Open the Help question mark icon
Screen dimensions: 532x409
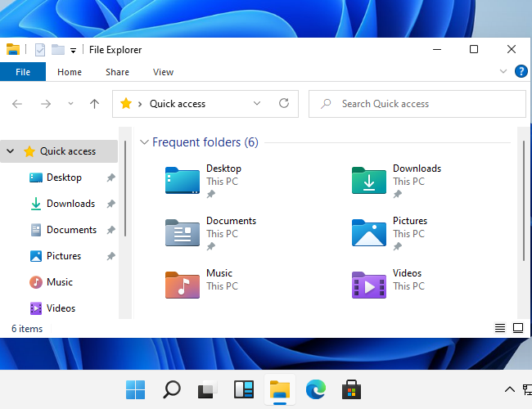coord(521,72)
